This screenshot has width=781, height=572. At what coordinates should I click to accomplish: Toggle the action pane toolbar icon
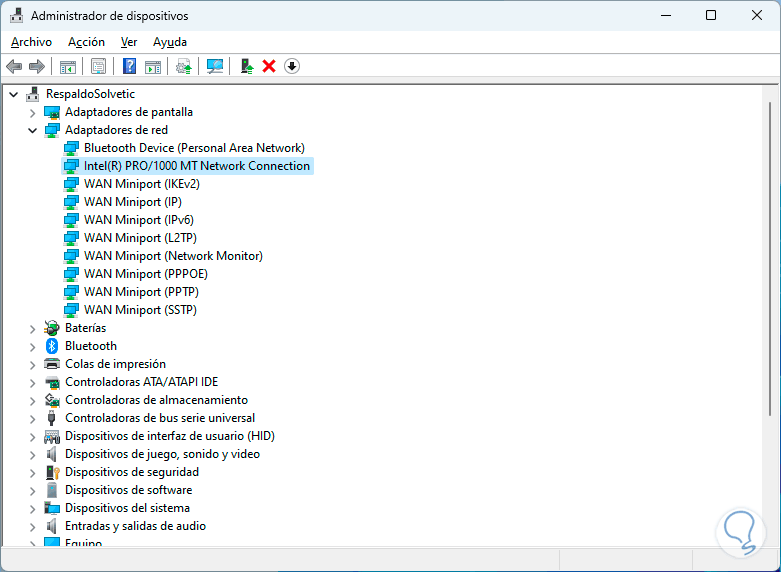(153, 66)
